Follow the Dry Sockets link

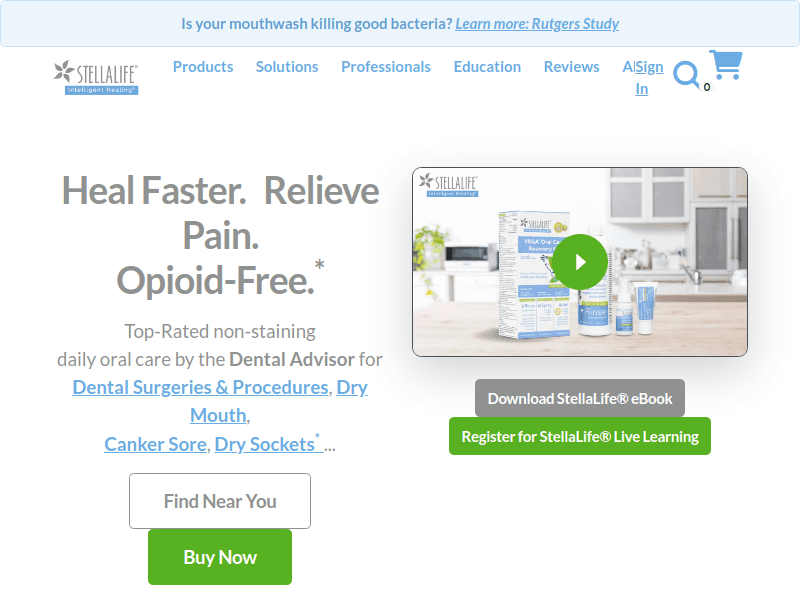267,444
